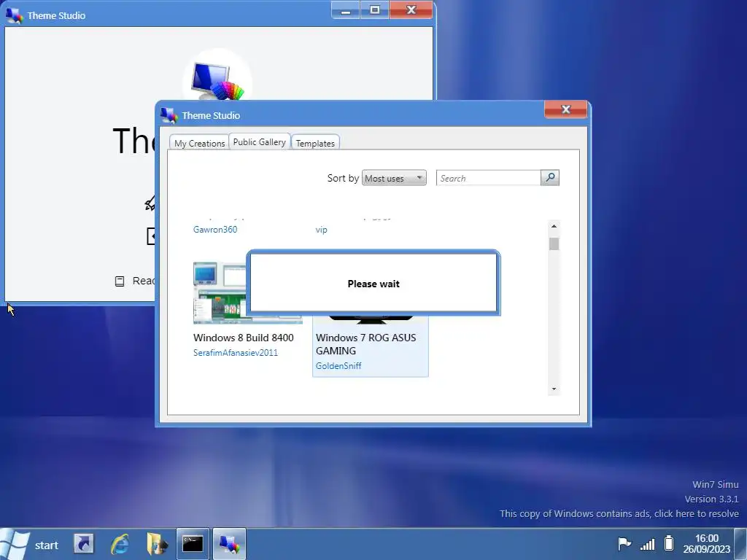This screenshot has height=560, width=747.
Task: Switch to the My Creations tab
Action: (x=199, y=143)
